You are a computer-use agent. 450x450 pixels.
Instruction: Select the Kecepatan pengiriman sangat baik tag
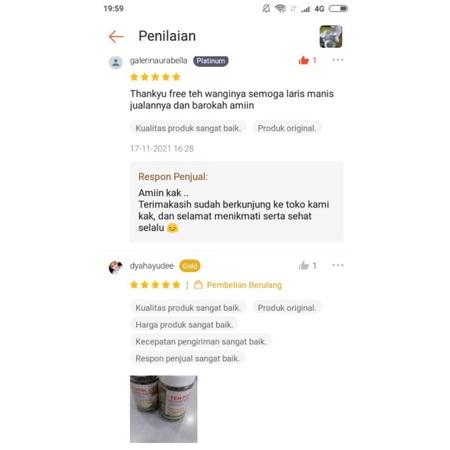point(201,342)
